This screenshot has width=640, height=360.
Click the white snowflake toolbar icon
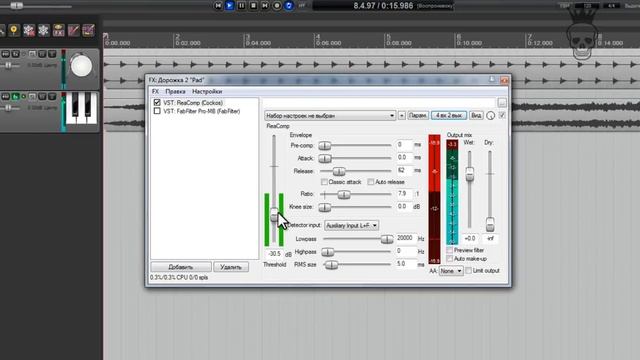[43, 30]
